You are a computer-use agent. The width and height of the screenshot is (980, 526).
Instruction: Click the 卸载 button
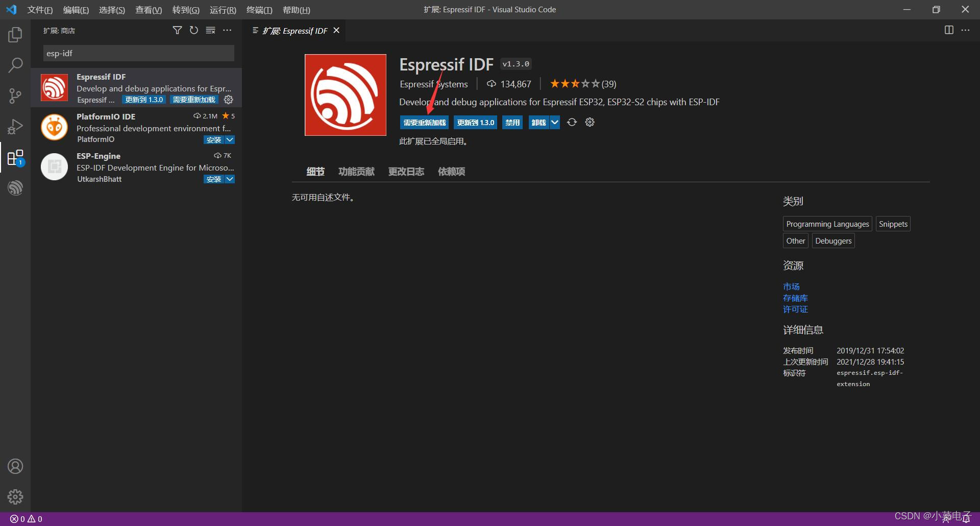click(539, 123)
